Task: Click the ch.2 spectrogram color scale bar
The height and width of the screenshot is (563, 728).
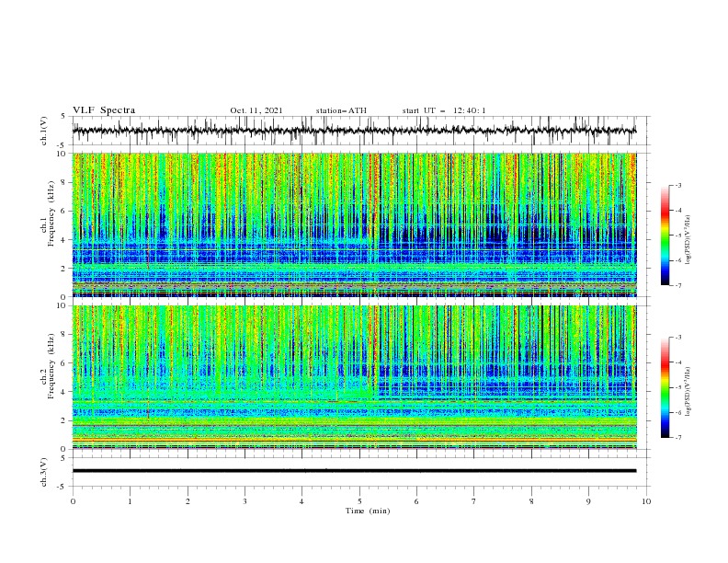Action: (x=665, y=387)
